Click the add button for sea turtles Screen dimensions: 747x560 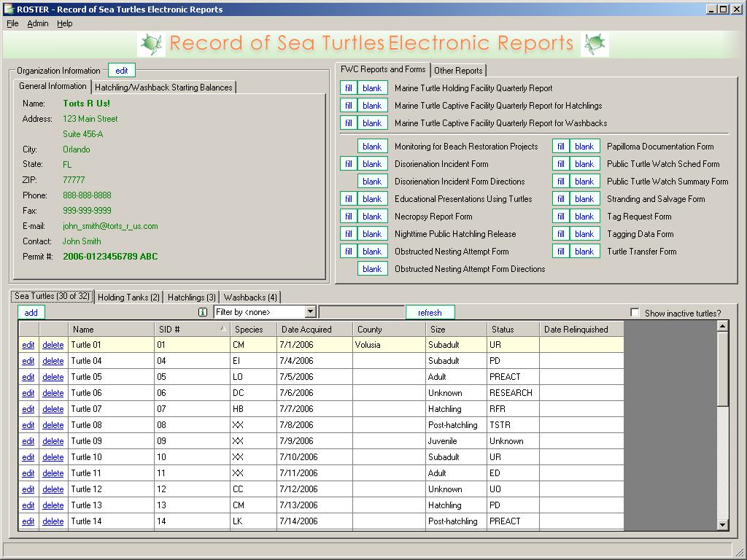pyautogui.click(x=31, y=312)
